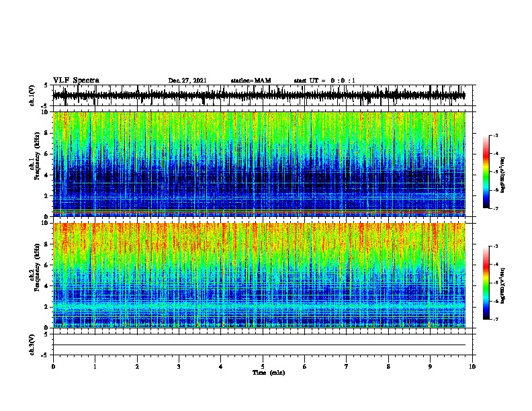This screenshot has width=532, height=411.
Task: Click the "VLF Spectra" title text
Action: pos(76,81)
